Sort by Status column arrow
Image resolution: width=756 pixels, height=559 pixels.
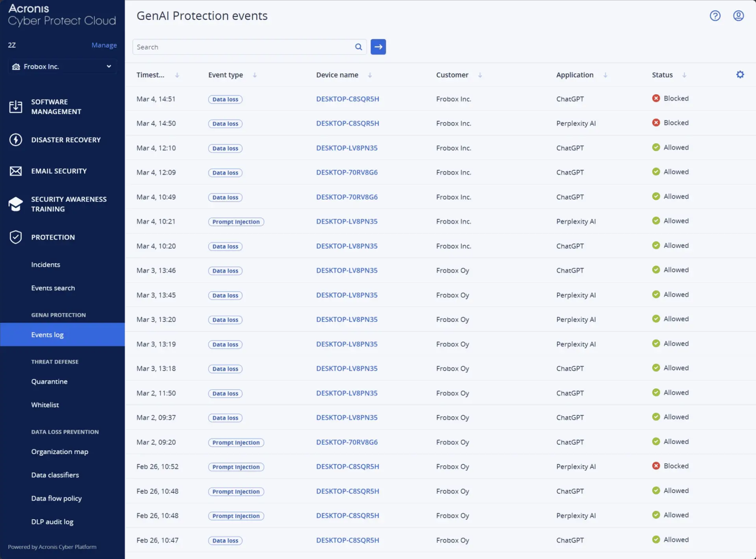pos(684,75)
